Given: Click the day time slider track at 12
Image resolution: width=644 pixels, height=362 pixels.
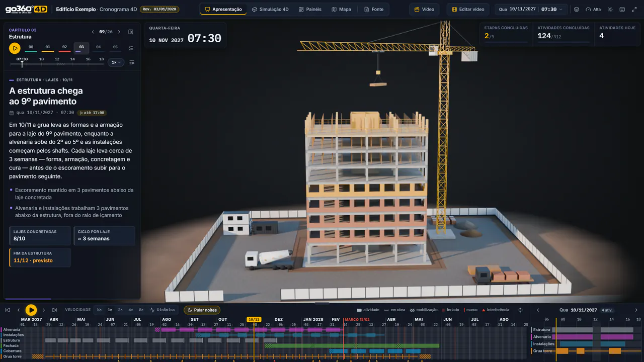Looking at the screenshot, I should click(x=57, y=64).
